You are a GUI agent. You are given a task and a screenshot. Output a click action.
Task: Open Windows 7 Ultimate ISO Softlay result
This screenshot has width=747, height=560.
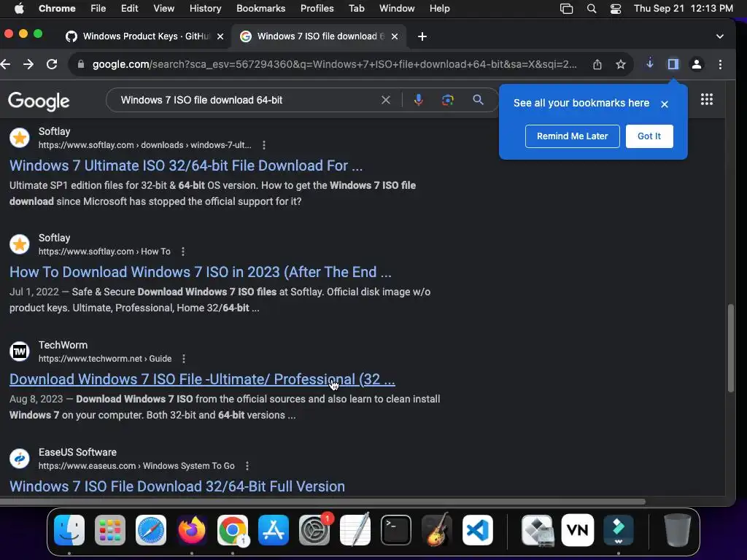click(186, 166)
